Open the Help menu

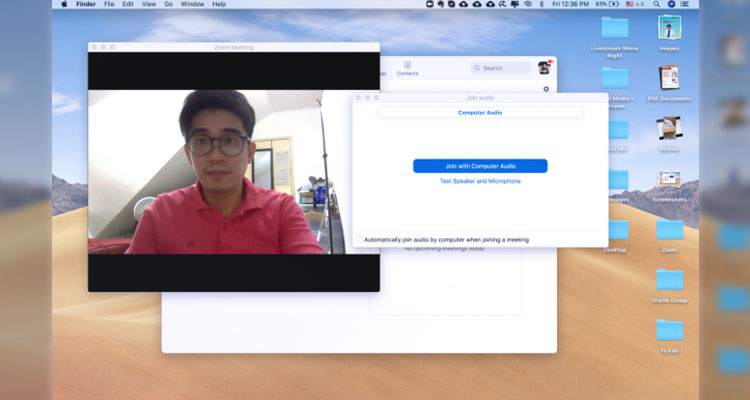click(x=219, y=4)
